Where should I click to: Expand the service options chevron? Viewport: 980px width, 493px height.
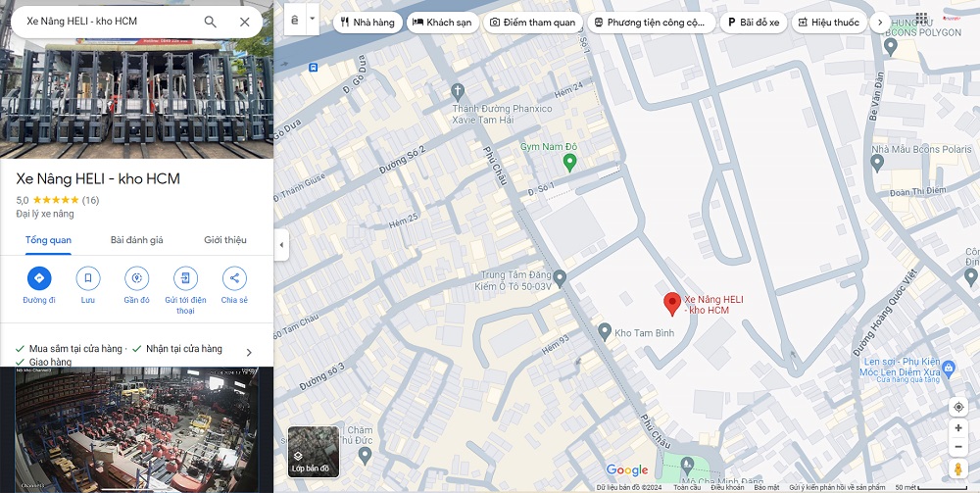[249, 353]
